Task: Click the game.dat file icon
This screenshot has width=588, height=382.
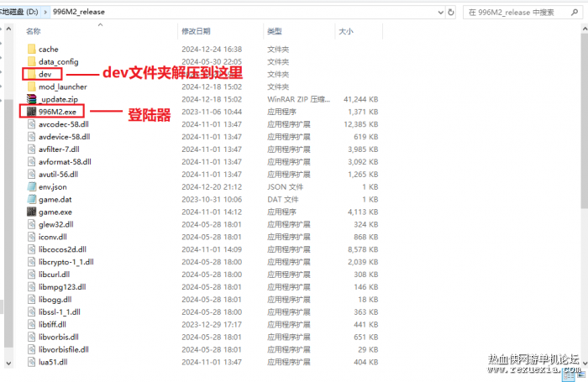Action: pos(32,200)
